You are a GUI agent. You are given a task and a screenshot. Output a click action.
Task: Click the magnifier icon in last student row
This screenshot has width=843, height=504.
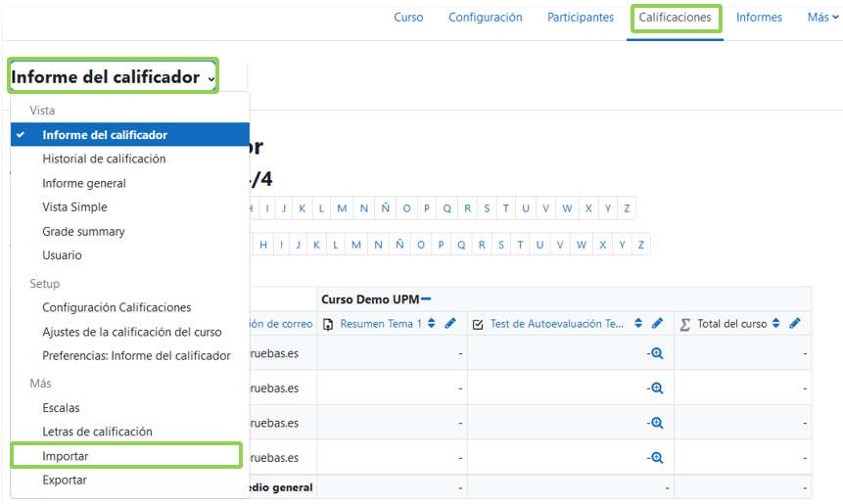(x=657, y=457)
